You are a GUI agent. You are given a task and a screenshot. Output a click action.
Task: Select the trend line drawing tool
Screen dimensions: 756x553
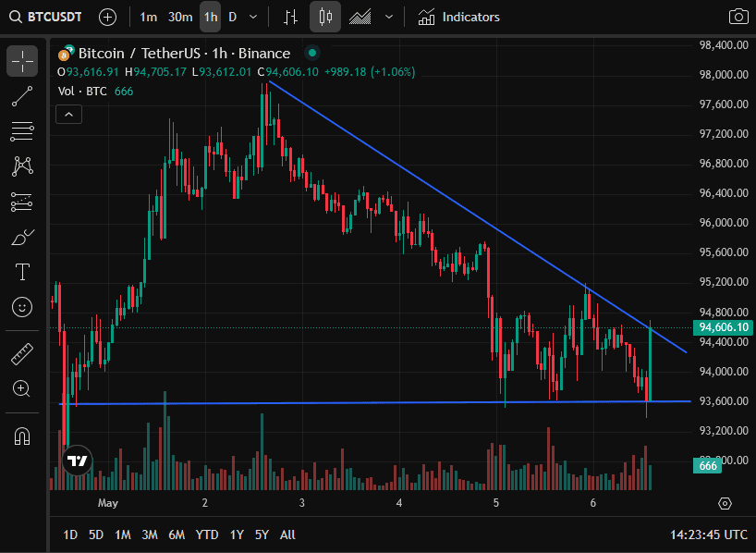(x=22, y=96)
